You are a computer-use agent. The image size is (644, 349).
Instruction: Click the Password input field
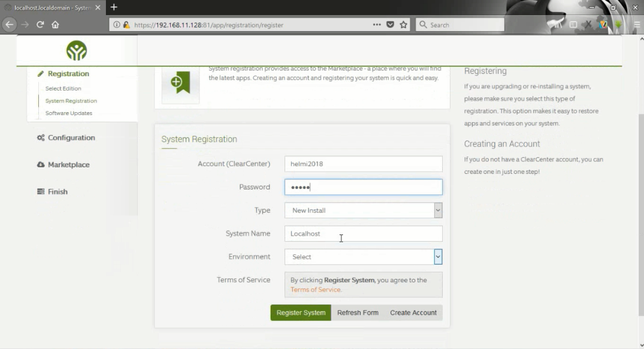[364, 187]
